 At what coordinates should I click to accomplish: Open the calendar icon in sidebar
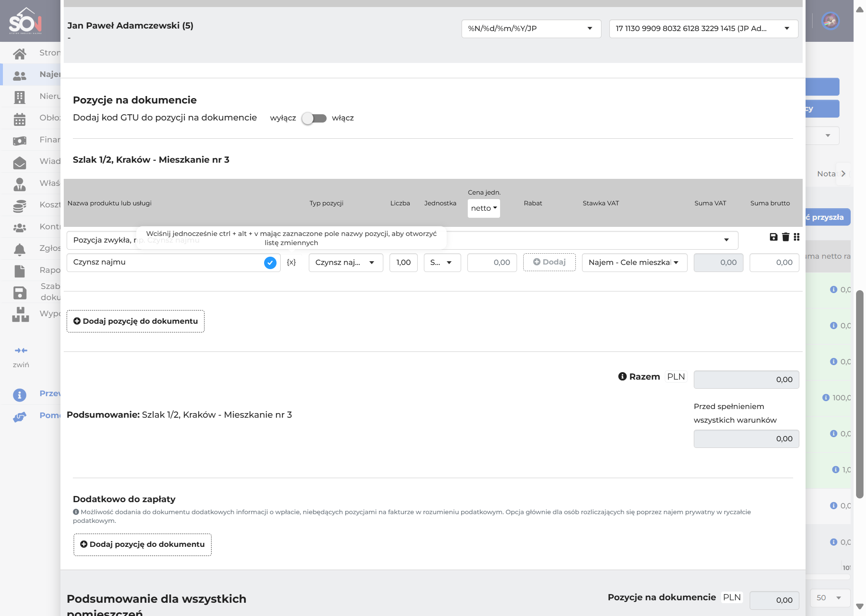[19, 119]
